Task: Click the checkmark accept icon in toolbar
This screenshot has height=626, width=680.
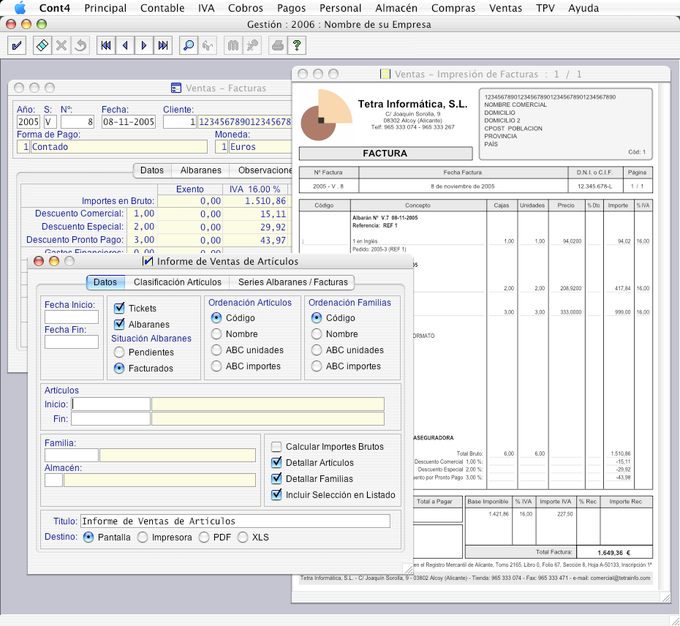Action: 17,45
